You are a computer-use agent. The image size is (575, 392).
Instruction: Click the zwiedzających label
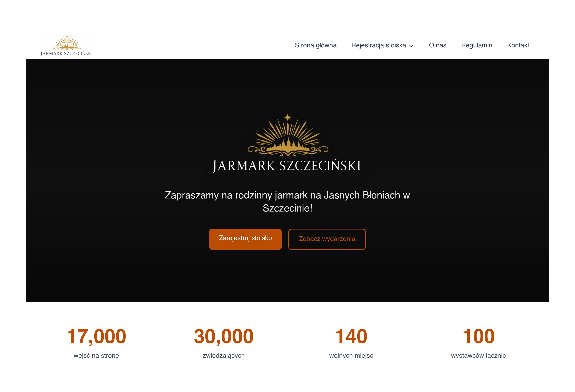click(224, 356)
